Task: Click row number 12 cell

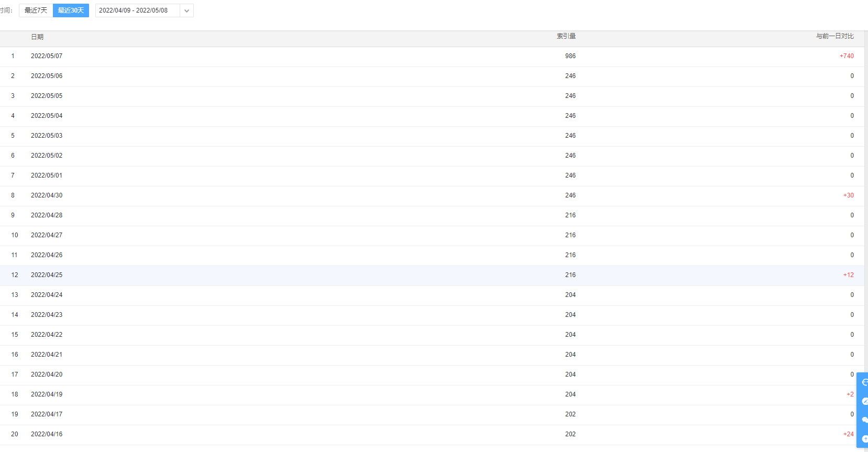Action: click(x=15, y=275)
